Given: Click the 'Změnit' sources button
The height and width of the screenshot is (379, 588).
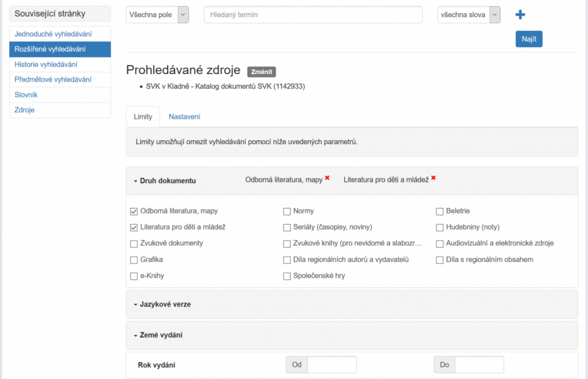Looking at the screenshot, I should click(x=262, y=72).
